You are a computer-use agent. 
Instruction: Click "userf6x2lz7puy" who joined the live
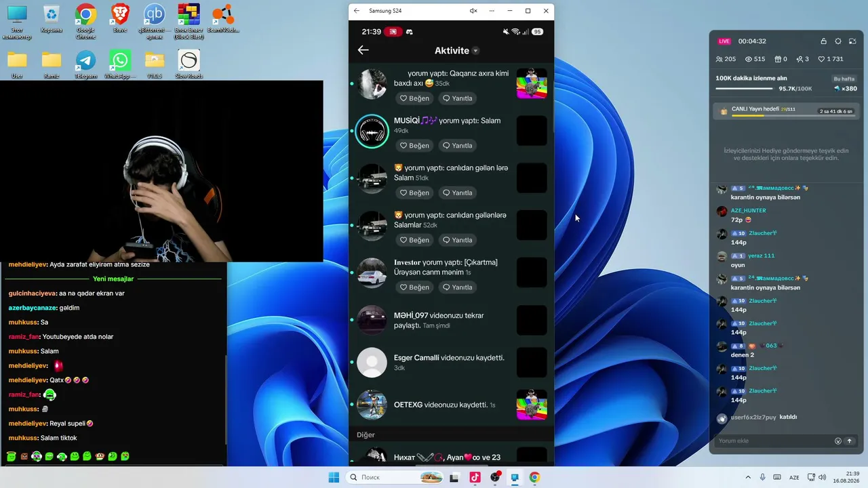click(753, 418)
